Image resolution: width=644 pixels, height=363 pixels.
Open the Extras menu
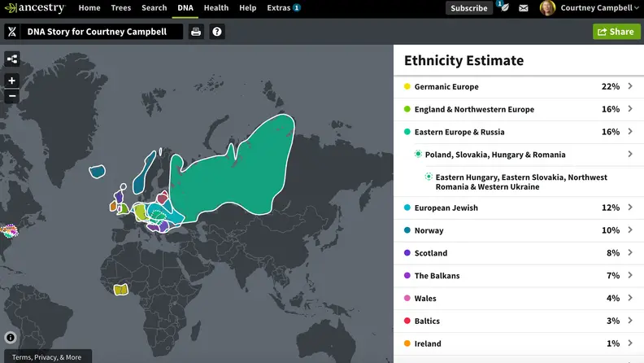pyautogui.click(x=278, y=8)
